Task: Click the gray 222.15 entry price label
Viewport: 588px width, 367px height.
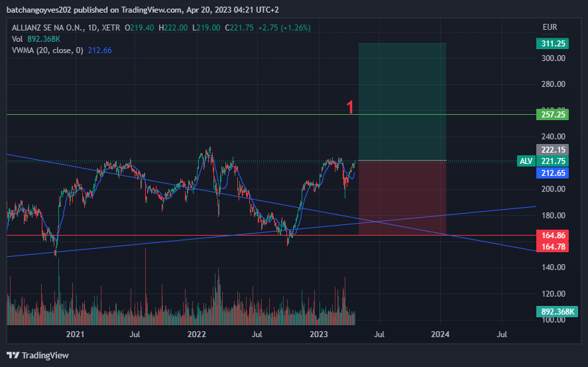Action: click(x=552, y=150)
